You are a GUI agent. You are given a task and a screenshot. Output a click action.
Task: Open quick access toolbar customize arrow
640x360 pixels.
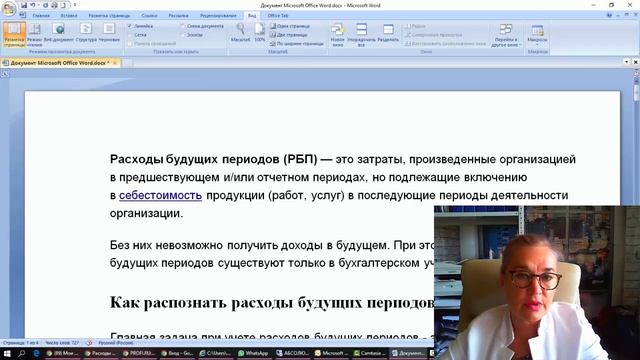coord(75,5)
